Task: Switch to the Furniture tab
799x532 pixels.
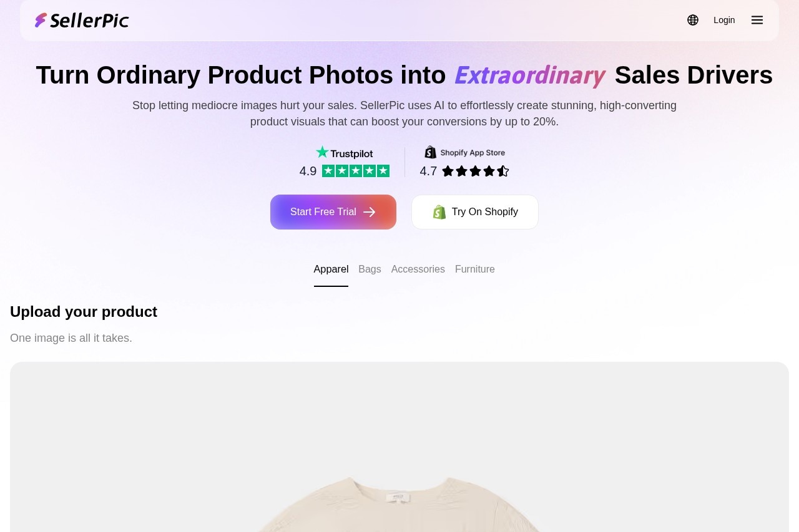Action: (x=474, y=269)
